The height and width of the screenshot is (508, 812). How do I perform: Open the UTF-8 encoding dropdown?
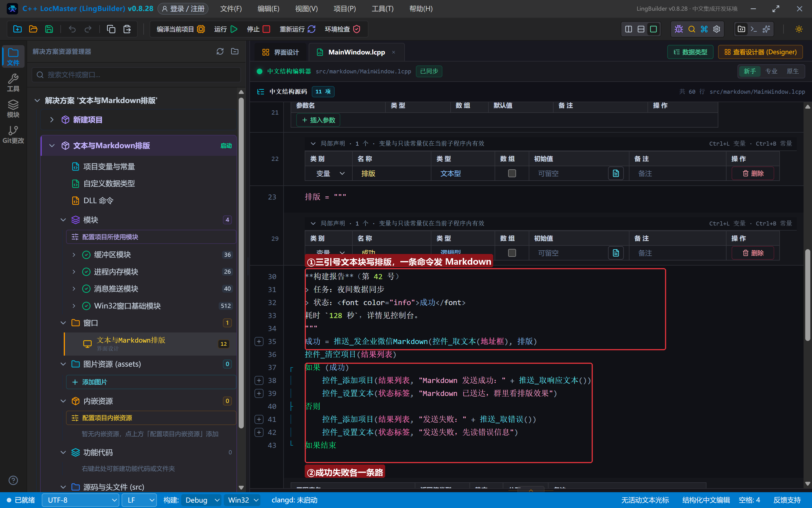(x=81, y=500)
